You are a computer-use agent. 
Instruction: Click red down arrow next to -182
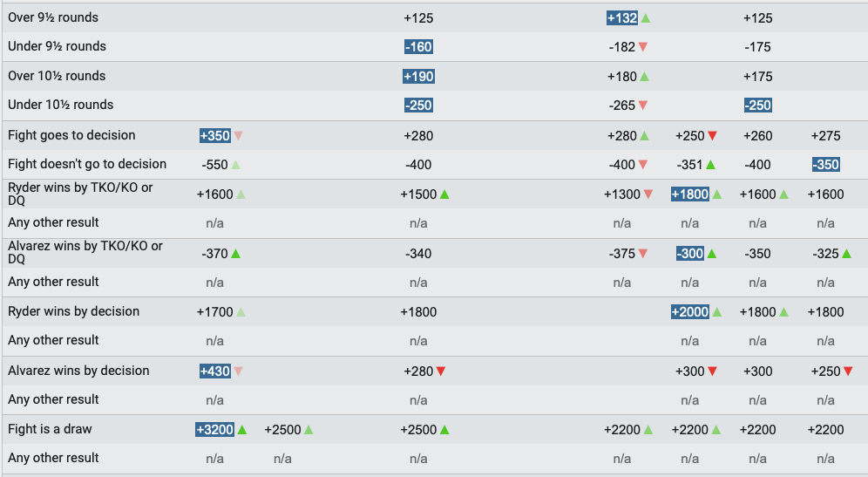642,47
